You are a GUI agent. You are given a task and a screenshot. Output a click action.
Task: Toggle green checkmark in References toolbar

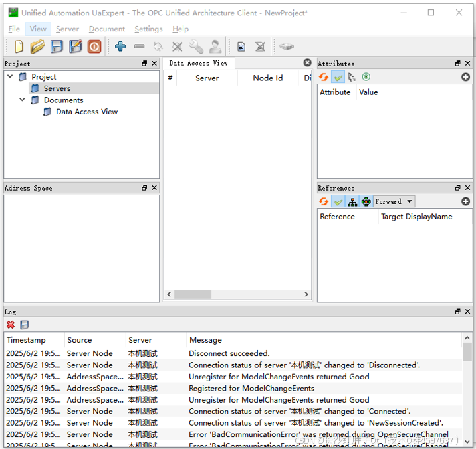coord(338,201)
